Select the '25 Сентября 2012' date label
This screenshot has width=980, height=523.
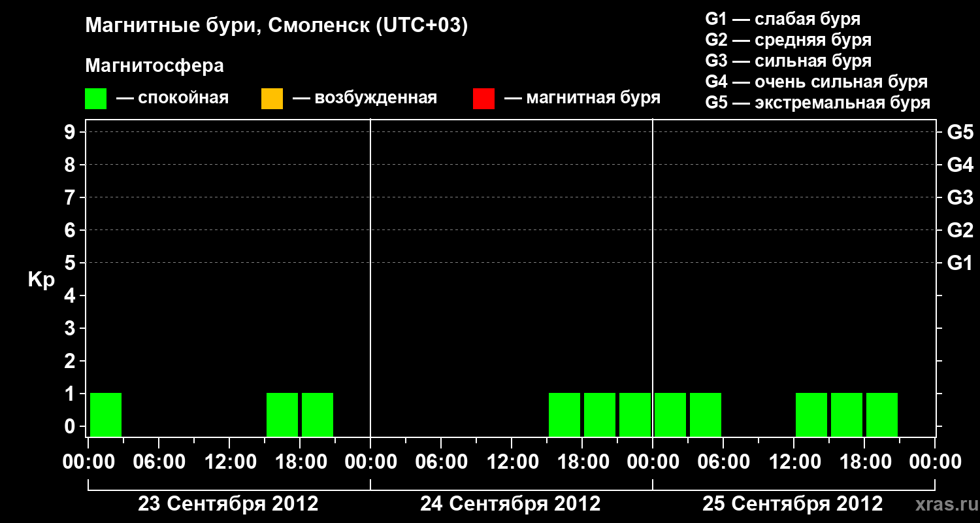click(x=792, y=503)
